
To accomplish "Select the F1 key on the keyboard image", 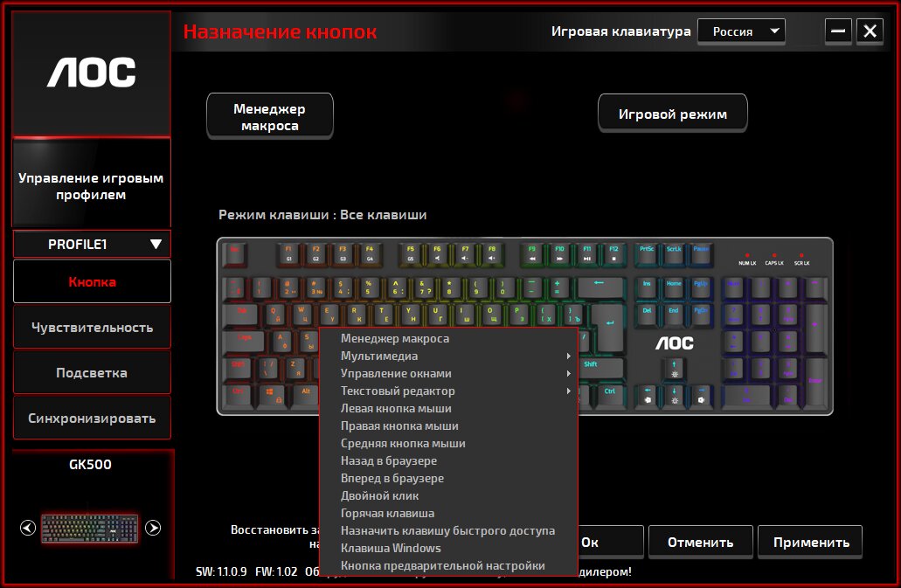I will click(288, 254).
